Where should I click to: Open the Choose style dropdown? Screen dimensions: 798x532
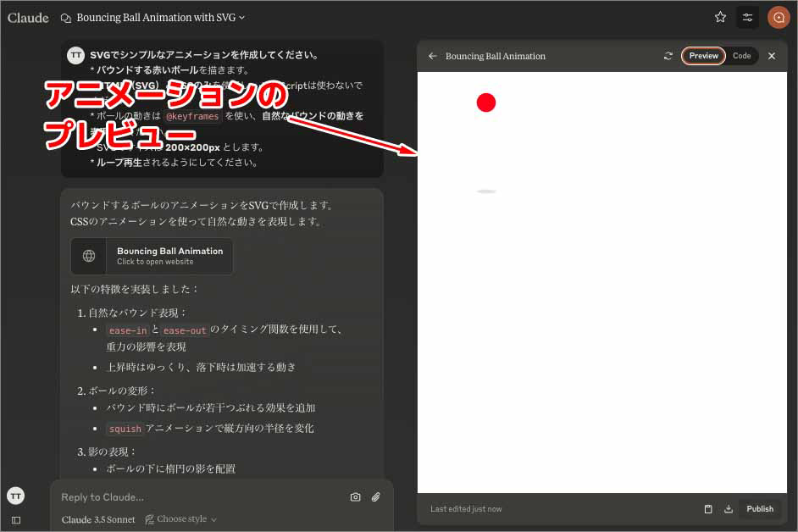pyautogui.click(x=181, y=519)
